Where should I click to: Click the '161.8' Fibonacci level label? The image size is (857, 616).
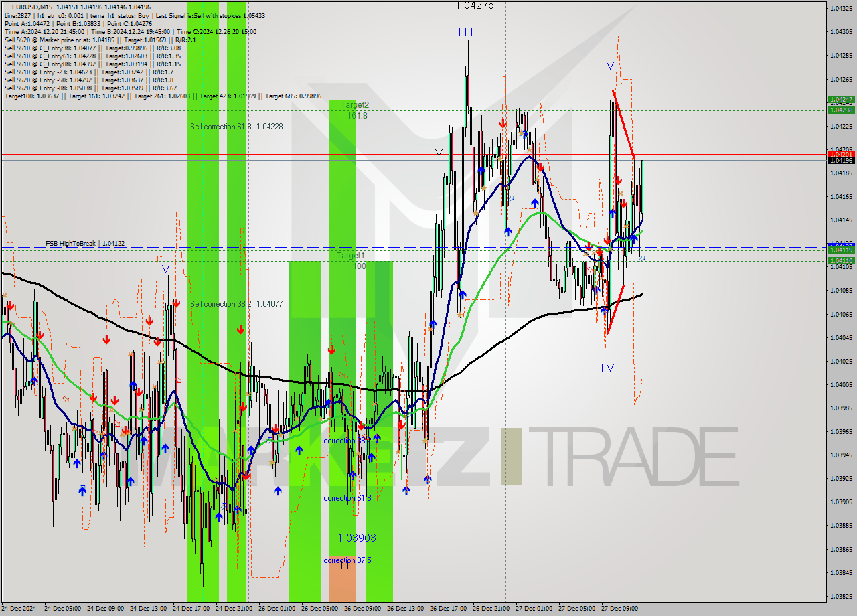coord(358,115)
